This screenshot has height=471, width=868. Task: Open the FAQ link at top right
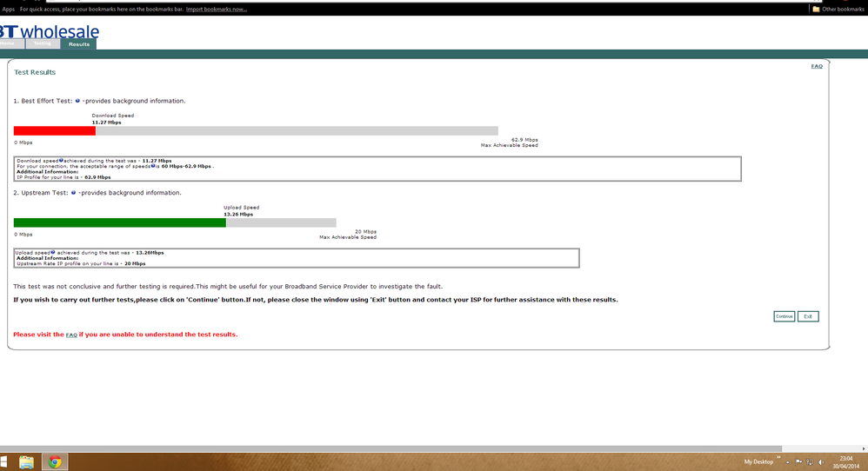point(817,66)
